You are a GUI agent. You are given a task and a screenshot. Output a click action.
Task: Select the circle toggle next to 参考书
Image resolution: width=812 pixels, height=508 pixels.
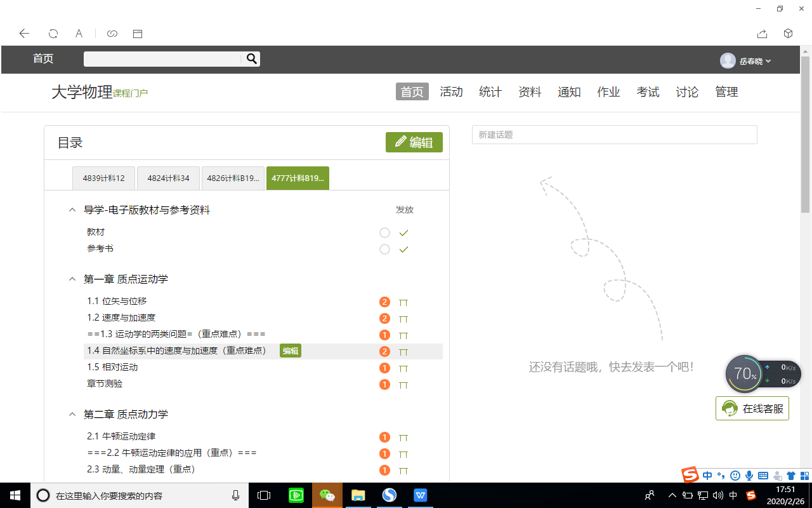click(384, 250)
